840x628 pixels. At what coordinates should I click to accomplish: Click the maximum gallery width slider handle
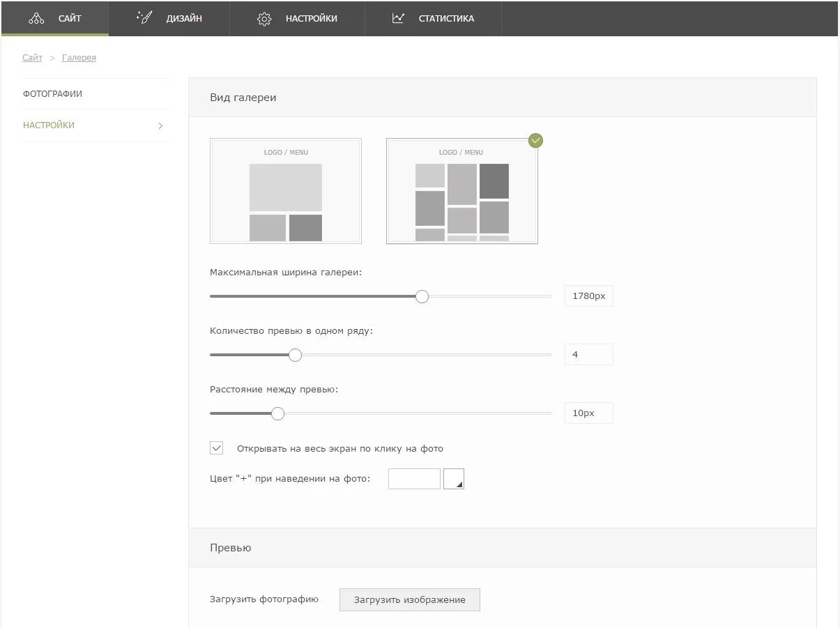422,296
